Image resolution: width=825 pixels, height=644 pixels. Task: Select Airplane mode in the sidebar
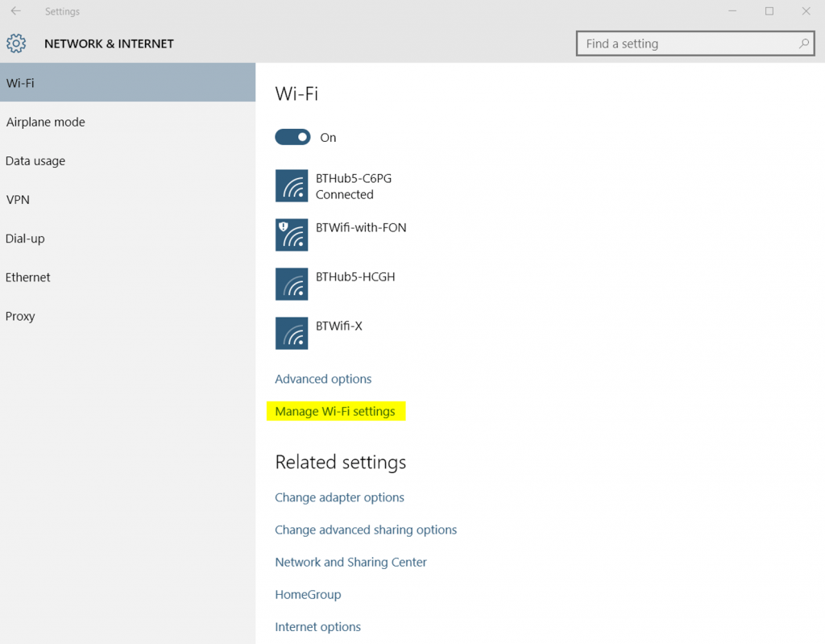pyautogui.click(x=45, y=122)
